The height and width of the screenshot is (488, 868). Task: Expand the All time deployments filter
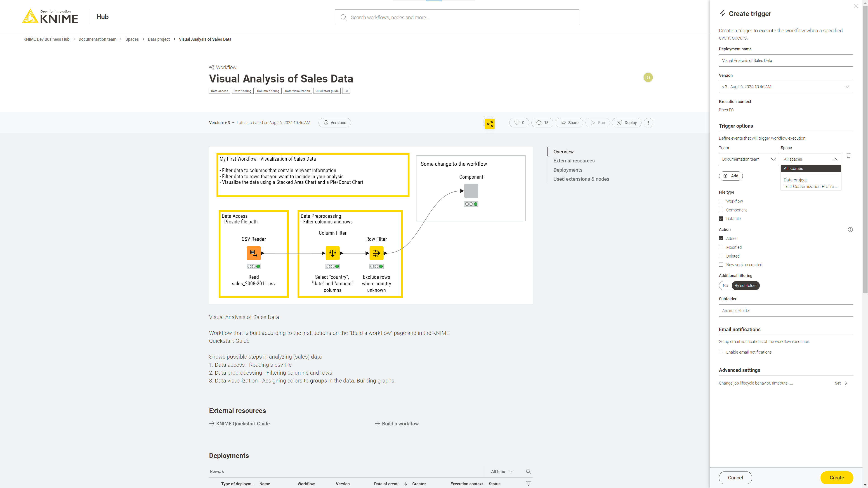pos(502,471)
